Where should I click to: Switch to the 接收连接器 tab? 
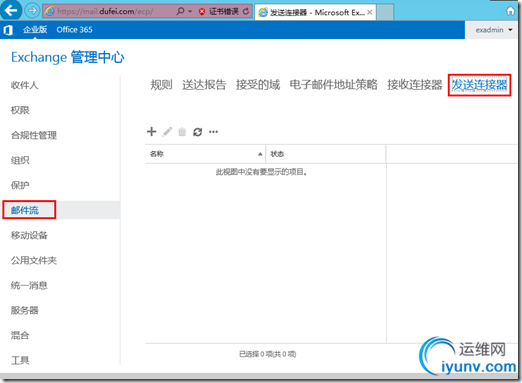(414, 85)
